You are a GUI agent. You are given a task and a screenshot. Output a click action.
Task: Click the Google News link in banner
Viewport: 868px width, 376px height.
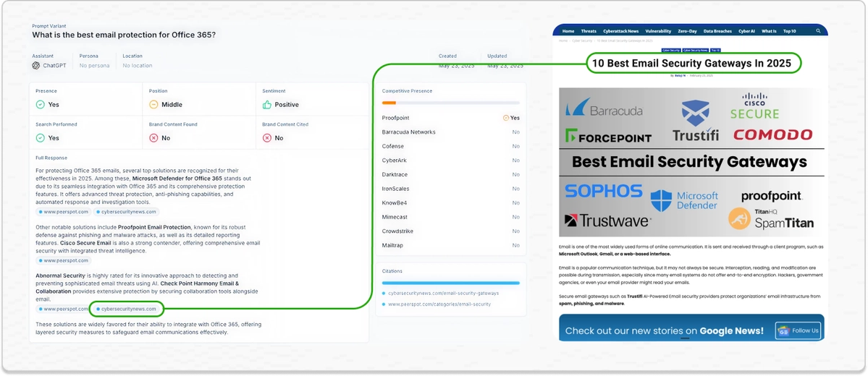[731, 331]
